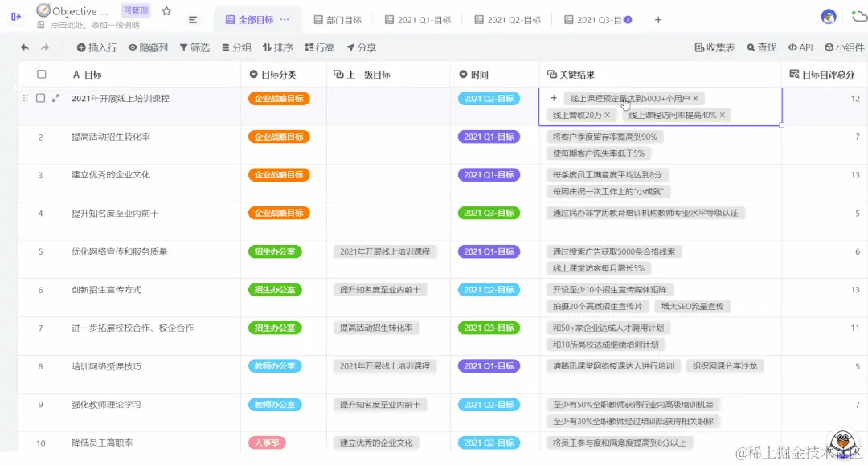Viewport: 868px width, 465px height.
Task: Click the undo arrow icon
Action: 25,47
